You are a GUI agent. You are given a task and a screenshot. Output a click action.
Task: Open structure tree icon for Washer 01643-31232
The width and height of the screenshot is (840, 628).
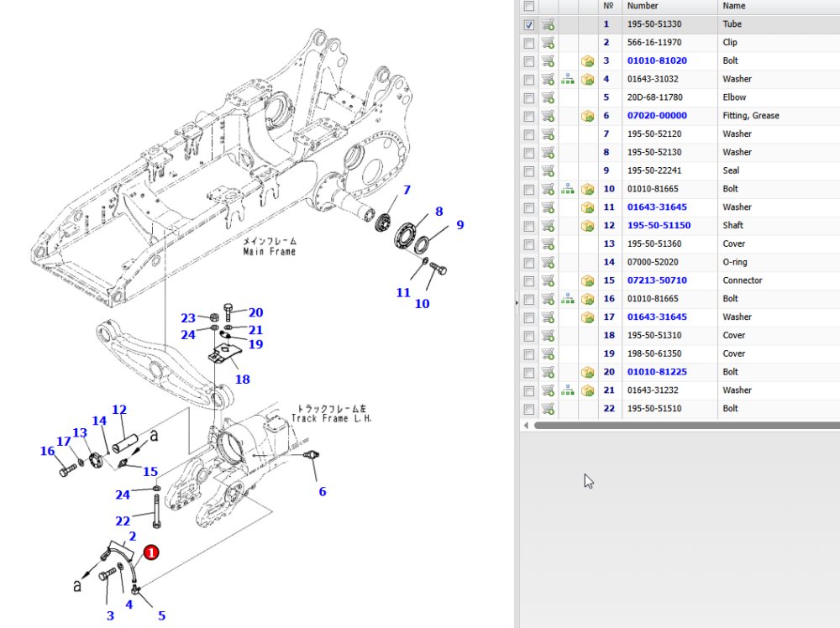pos(567,390)
